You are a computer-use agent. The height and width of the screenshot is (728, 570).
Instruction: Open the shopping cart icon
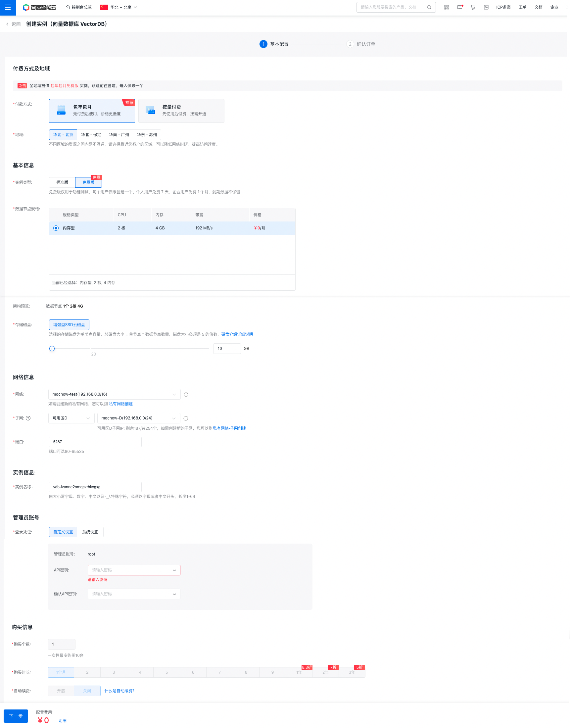pyautogui.click(x=473, y=7)
